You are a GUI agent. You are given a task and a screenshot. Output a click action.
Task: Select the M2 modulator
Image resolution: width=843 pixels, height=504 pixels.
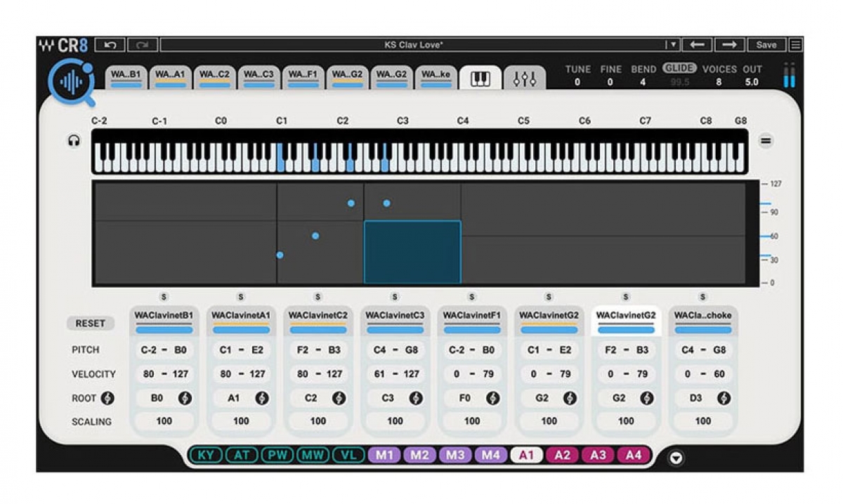point(419,455)
